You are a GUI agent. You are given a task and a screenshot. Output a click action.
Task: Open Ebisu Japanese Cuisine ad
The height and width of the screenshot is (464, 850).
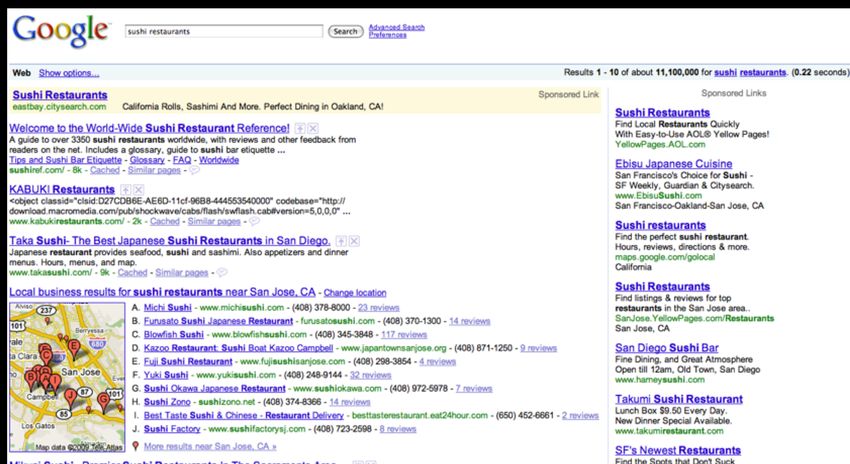point(674,164)
